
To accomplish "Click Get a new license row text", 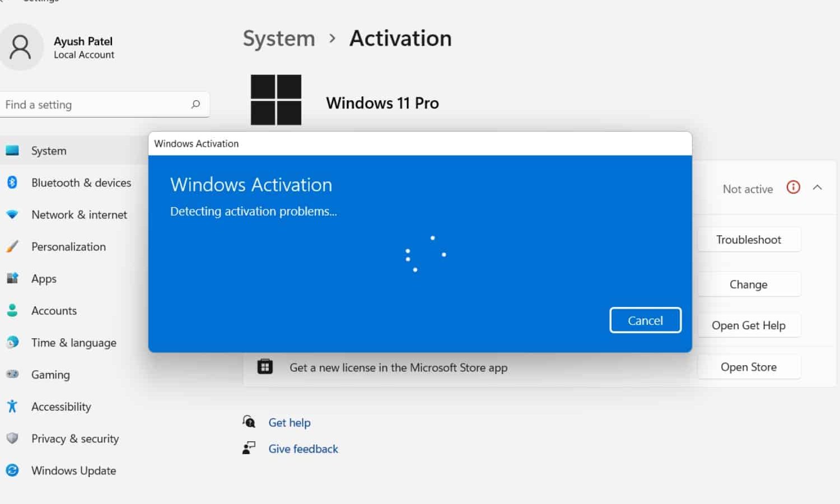I will coord(398,367).
